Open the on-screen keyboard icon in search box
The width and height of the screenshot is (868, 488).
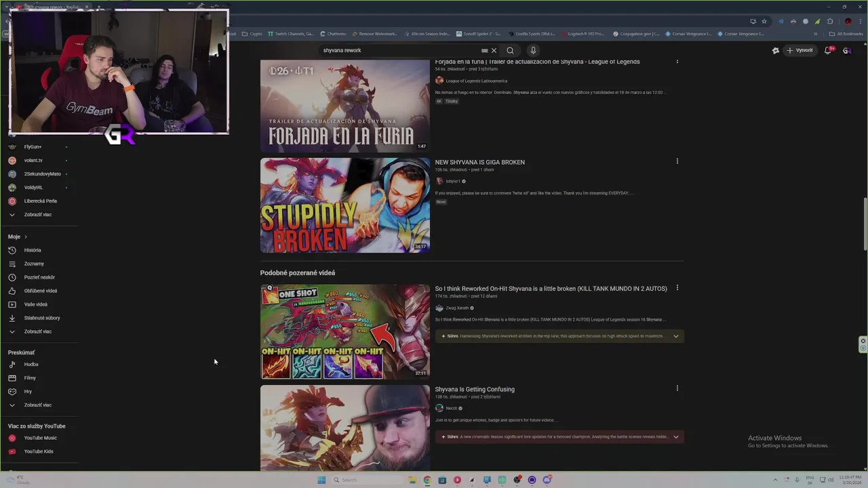pos(484,50)
